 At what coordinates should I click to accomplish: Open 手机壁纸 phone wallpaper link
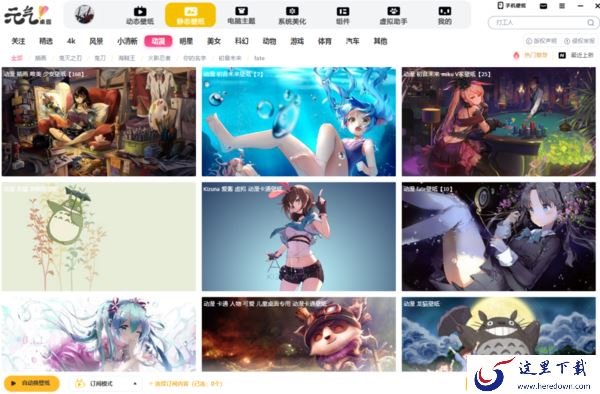pos(512,6)
